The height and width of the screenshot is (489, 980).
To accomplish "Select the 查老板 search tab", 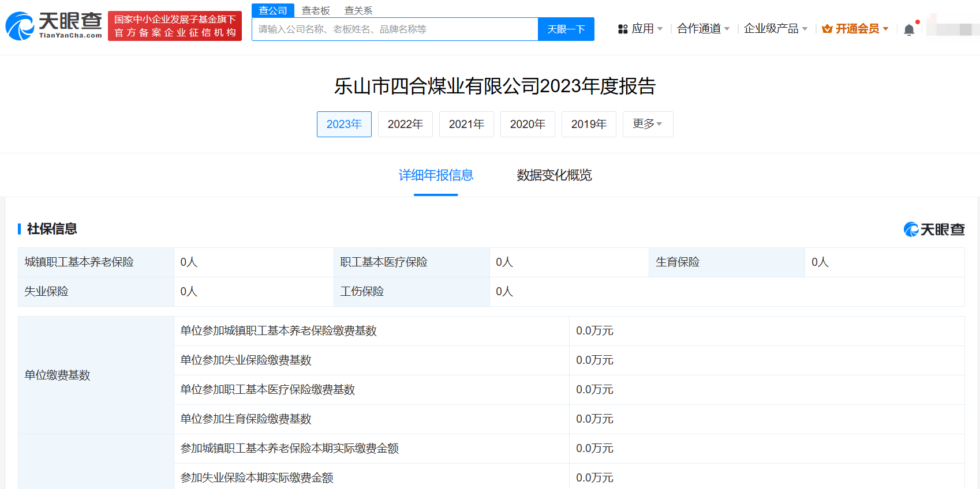I will [316, 10].
